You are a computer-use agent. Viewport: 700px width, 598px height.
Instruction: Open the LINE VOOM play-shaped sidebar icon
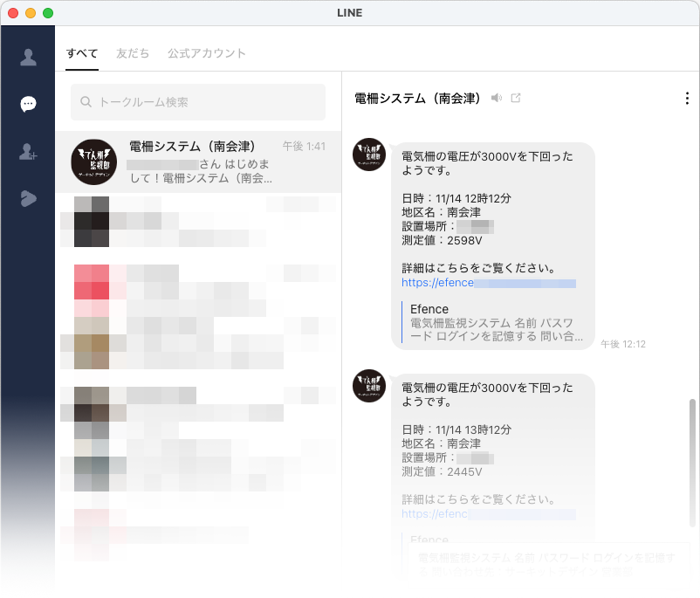coord(28,198)
